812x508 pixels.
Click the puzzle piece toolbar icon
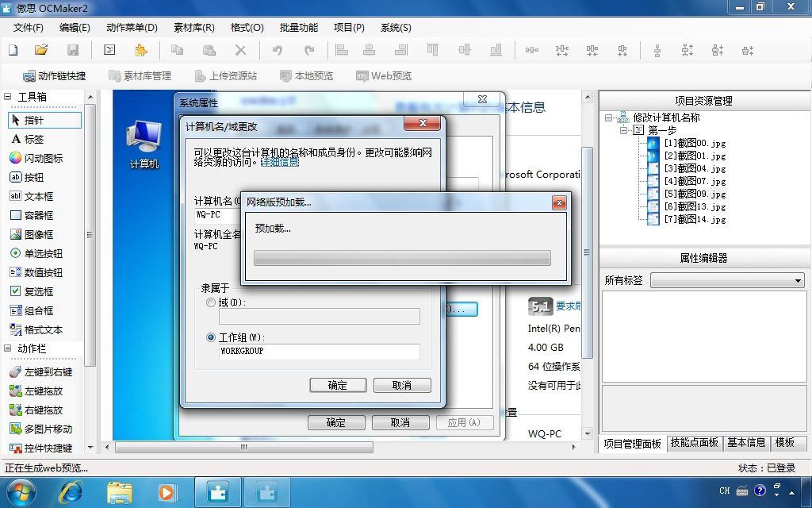pos(140,50)
